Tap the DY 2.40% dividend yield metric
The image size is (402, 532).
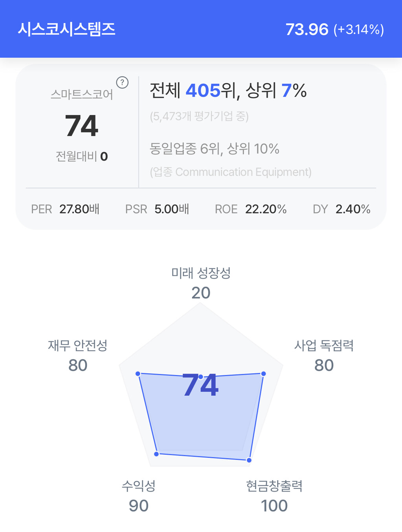pos(341,209)
